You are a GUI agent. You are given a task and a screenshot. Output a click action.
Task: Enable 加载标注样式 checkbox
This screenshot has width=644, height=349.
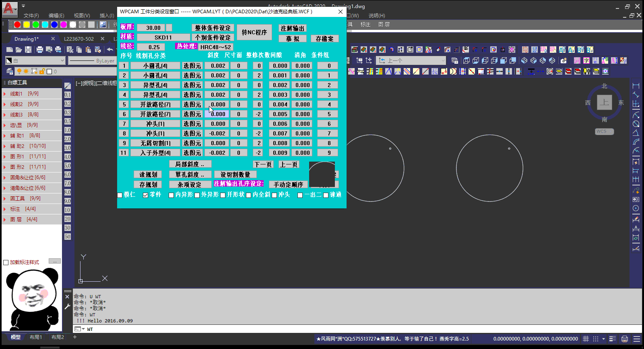(x=6, y=263)
